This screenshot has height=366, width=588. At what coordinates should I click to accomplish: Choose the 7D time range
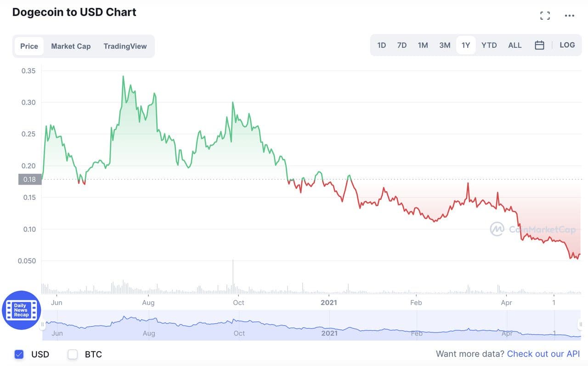(x=402, y=45)
